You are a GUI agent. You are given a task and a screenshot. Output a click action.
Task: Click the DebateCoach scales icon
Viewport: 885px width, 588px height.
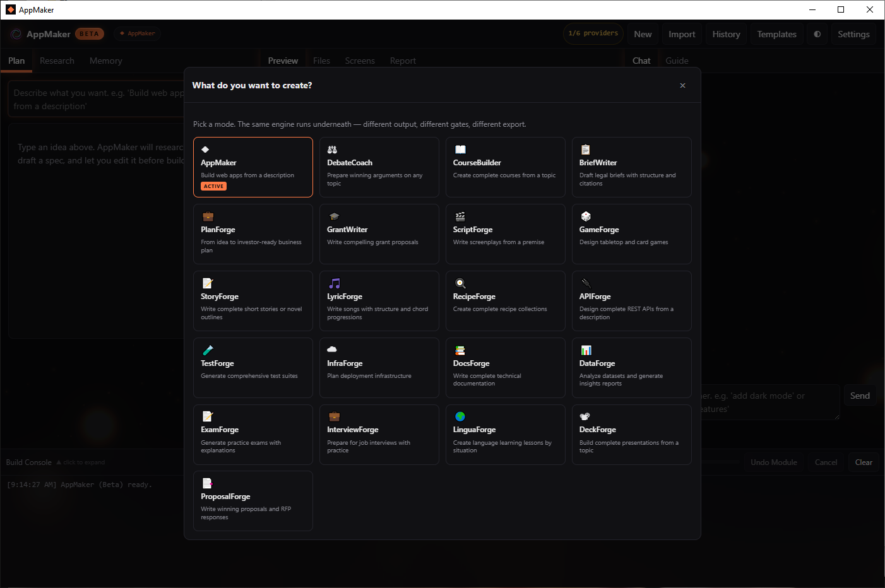(332, 150)
